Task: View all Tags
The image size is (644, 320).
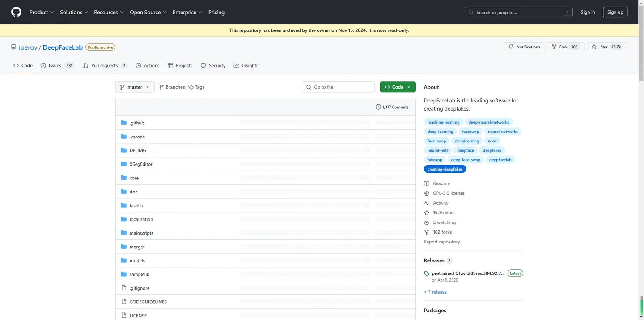Action: click(x=196, y=87)
